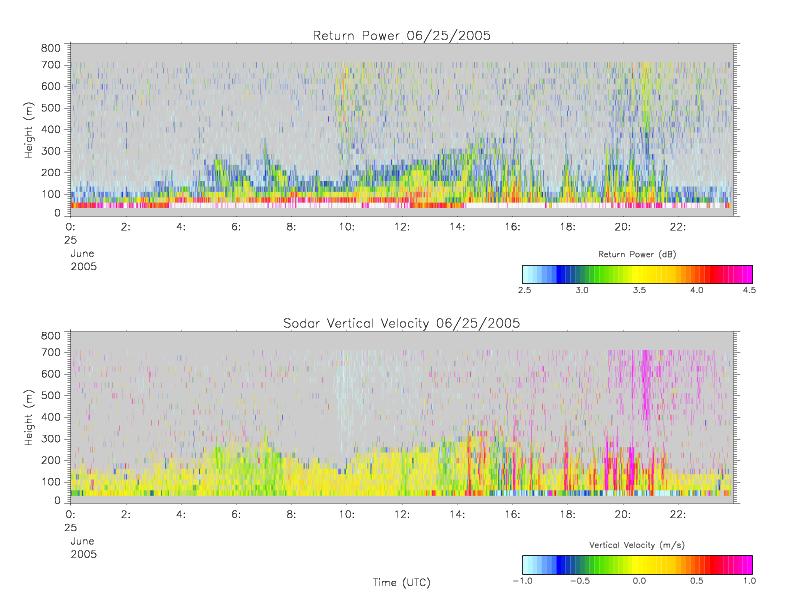Screen dimensions: 791x611
Task: Click the '400' height tick on bottom chart
Action: click(x=50, y=417)
